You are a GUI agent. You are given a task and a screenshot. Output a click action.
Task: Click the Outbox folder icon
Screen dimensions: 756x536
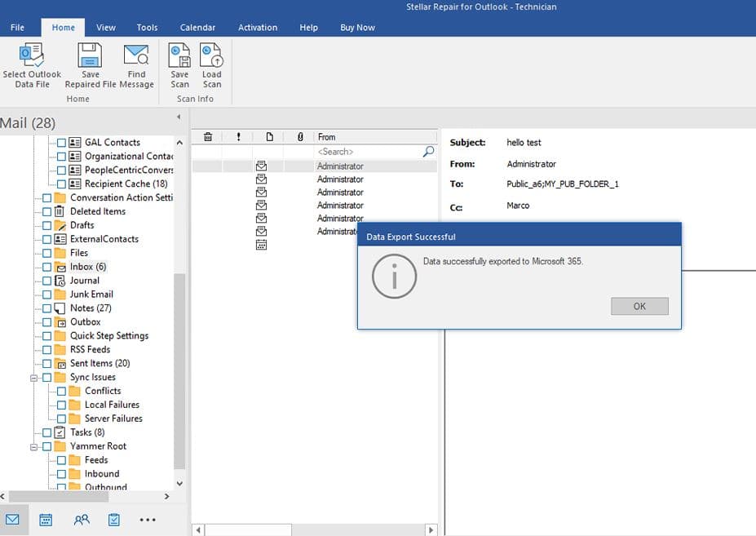(x=60, y=322)
